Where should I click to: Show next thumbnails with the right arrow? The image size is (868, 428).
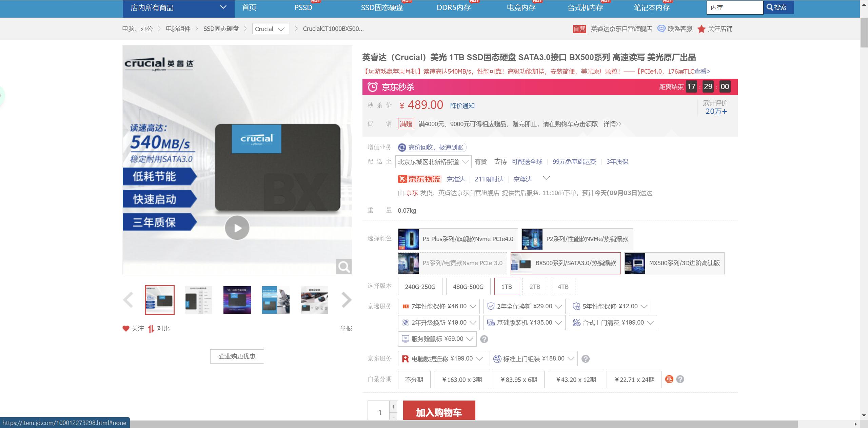pos(346,300)
